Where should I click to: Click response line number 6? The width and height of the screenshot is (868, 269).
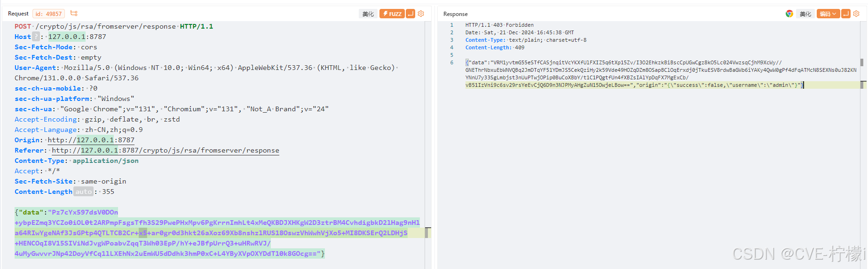point(452,62)
